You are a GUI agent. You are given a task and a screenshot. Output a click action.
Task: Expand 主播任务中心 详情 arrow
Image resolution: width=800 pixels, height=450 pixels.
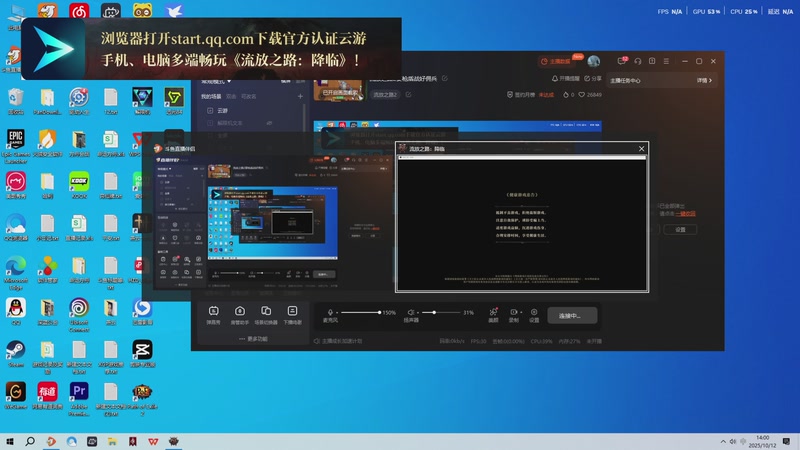click(x=705, y=81)
